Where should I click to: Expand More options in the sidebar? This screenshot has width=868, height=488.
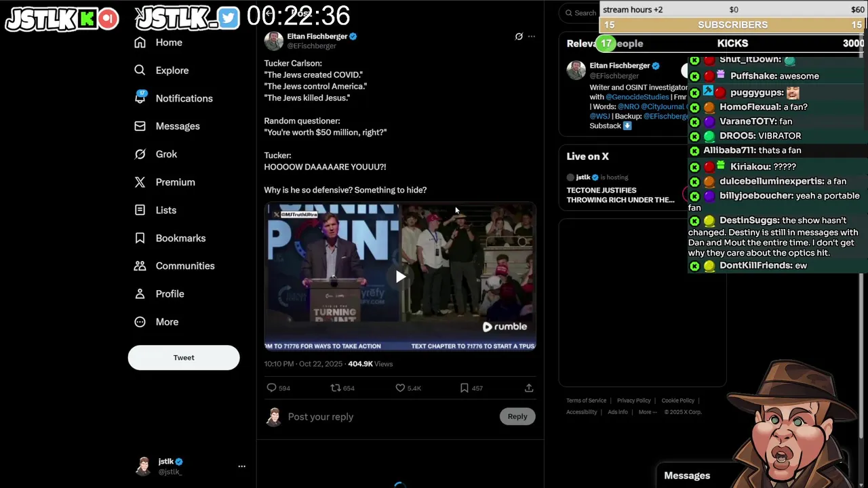coord(156,322)
